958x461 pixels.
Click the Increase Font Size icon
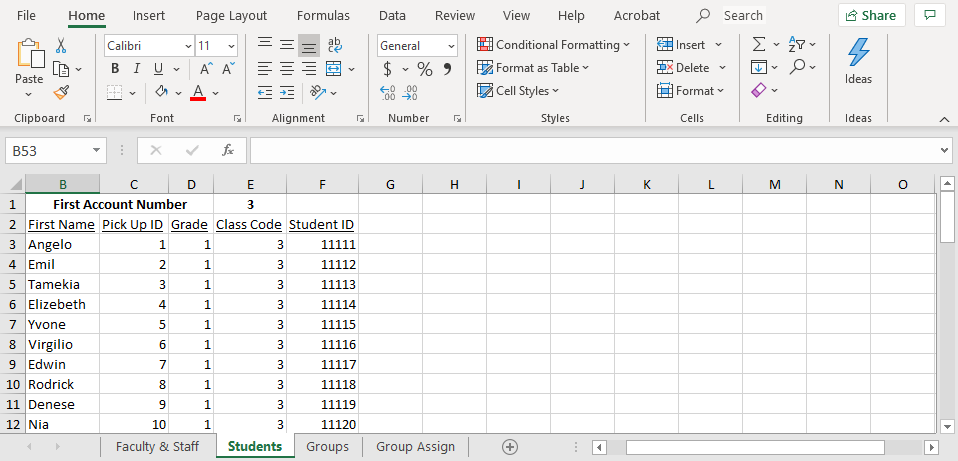[206, 69]
